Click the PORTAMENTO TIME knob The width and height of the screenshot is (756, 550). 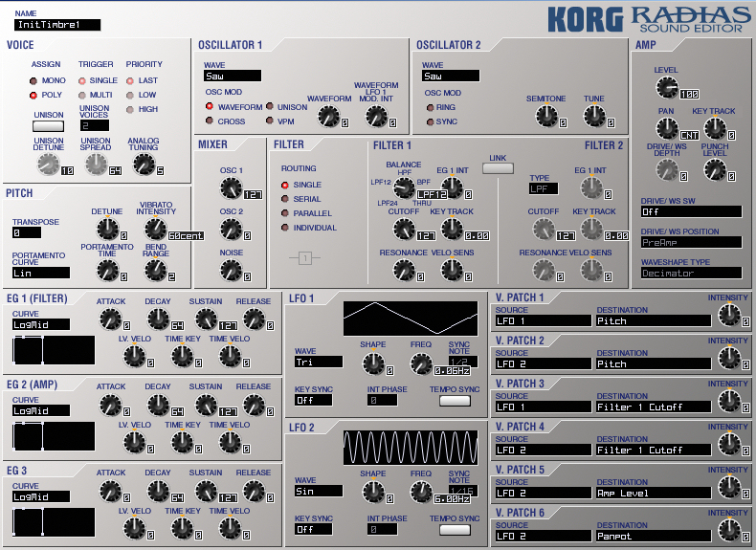[x=107, y=270]
